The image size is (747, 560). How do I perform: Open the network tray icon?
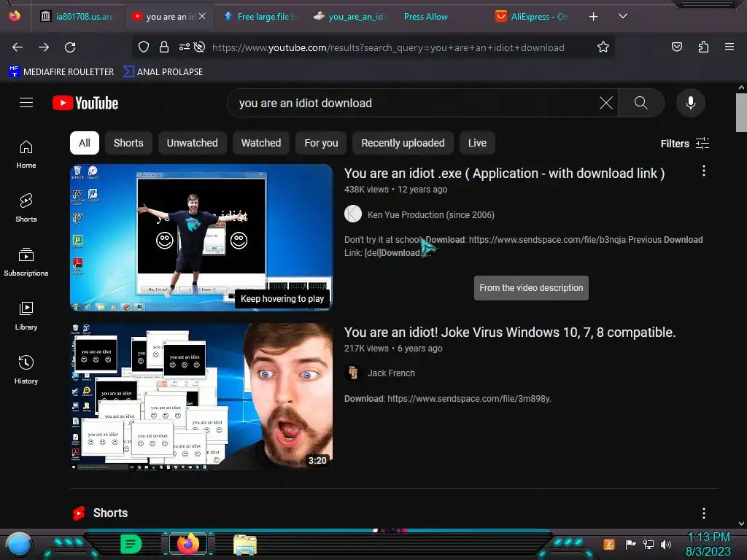pos(649,544)
